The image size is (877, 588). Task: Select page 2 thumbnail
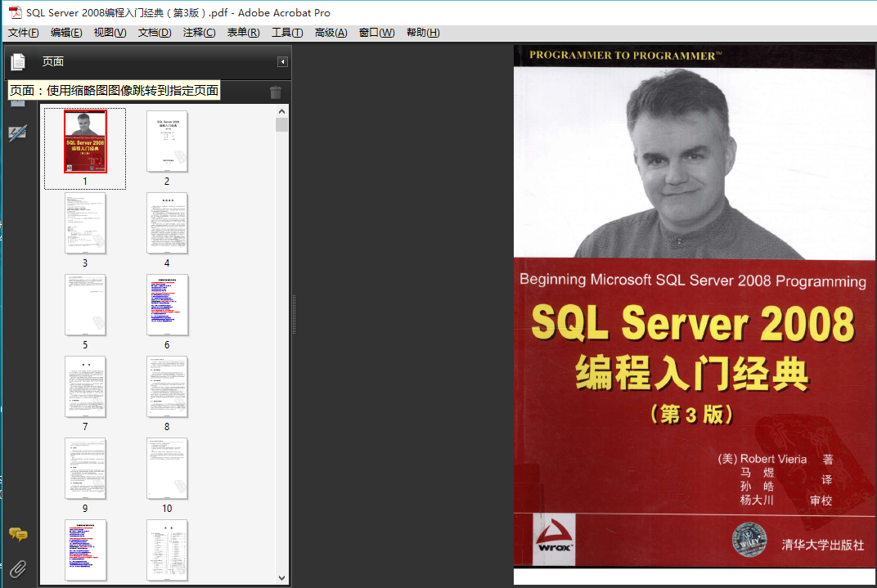(x=167, y=141)
